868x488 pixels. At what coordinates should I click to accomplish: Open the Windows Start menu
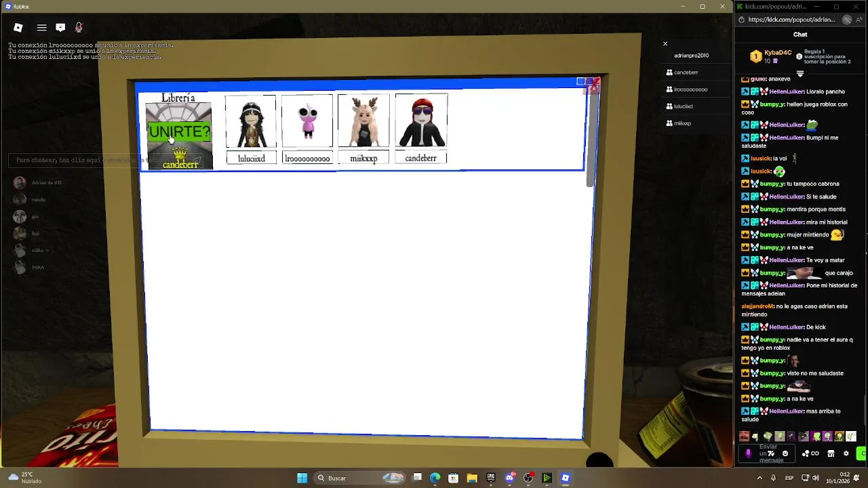pos(302,478)
